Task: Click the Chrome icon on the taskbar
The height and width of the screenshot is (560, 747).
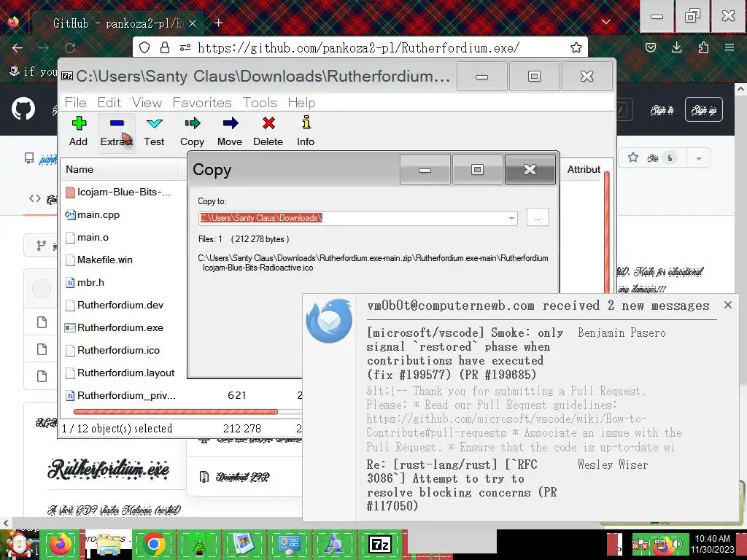Action: coord(154,544)
